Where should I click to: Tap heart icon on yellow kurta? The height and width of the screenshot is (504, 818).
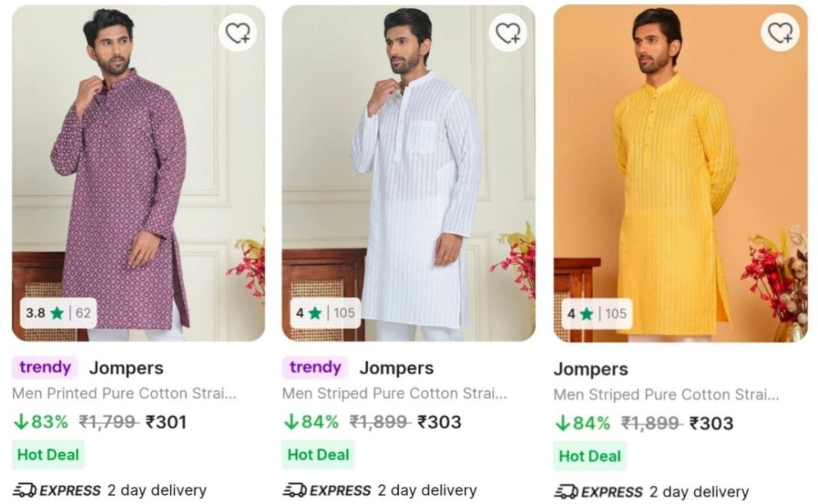[780, 32]
